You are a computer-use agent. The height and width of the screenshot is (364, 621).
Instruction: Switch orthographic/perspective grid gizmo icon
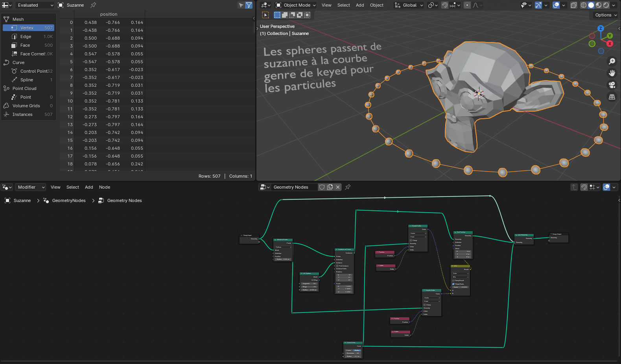(612, 97)
